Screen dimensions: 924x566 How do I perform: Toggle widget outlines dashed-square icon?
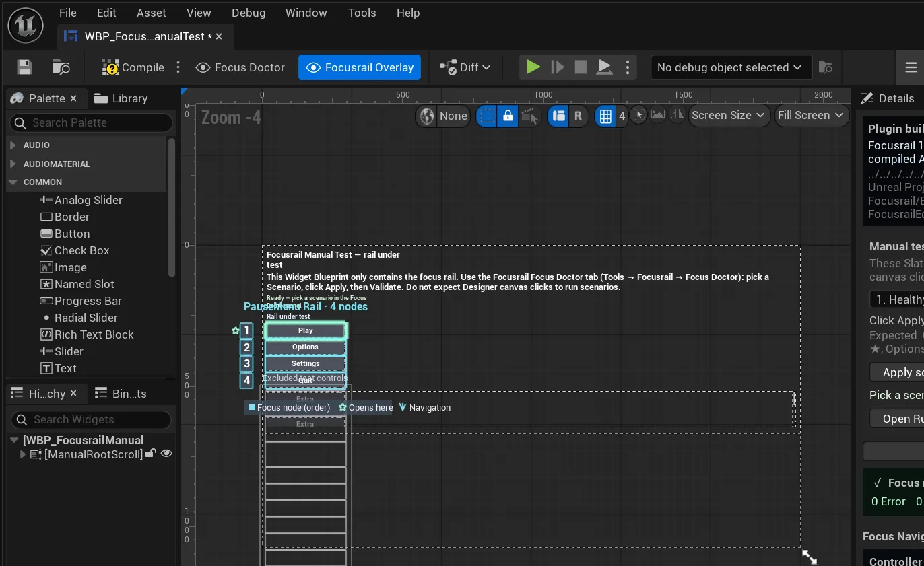tap(487, 116)
